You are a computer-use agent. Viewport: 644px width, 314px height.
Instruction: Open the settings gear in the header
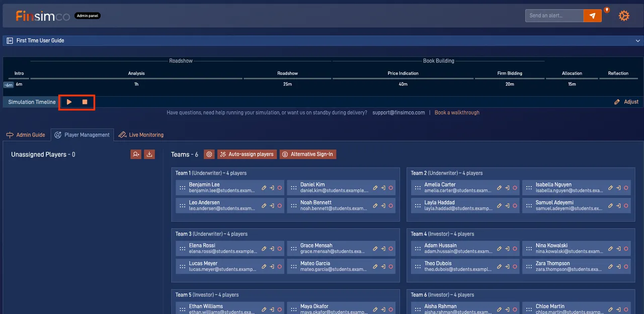[x=624, y=16]
